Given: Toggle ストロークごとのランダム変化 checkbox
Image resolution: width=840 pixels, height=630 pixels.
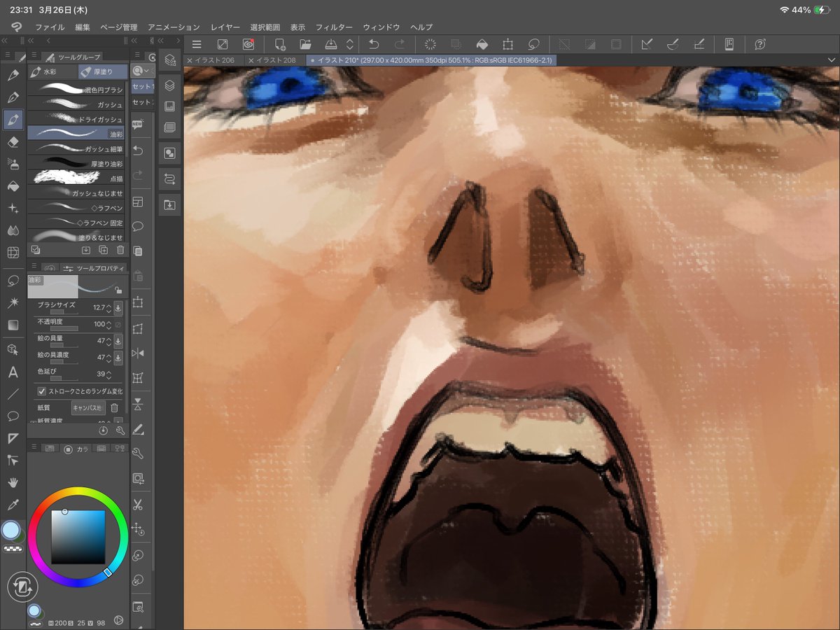Looking at the screenshot, I should click(x=42, y=391).
